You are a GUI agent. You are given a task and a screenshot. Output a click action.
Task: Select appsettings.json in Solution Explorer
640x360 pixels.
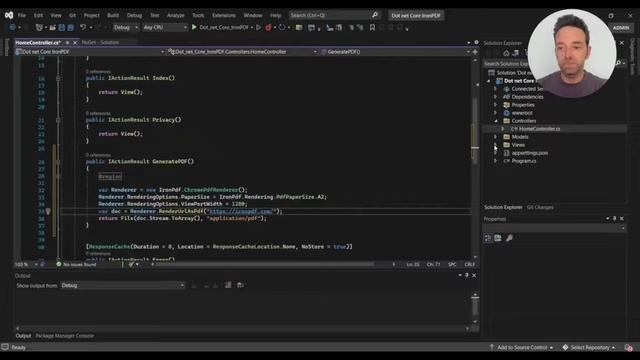530,153
